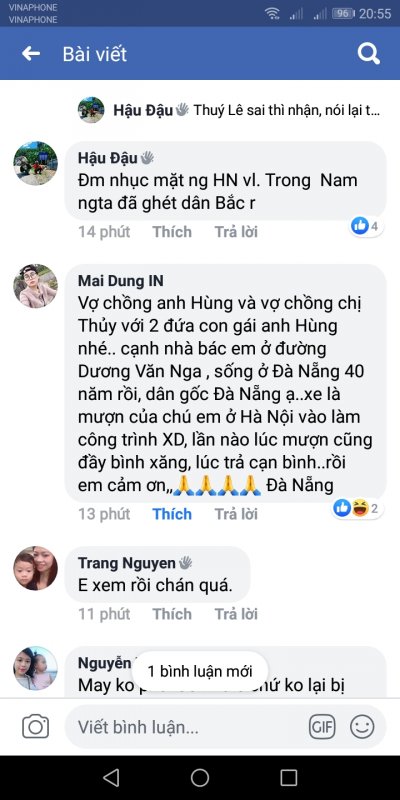Like Hậu Đậu's comment with Thích
This screenshot has height=800, width=400.
172,232
